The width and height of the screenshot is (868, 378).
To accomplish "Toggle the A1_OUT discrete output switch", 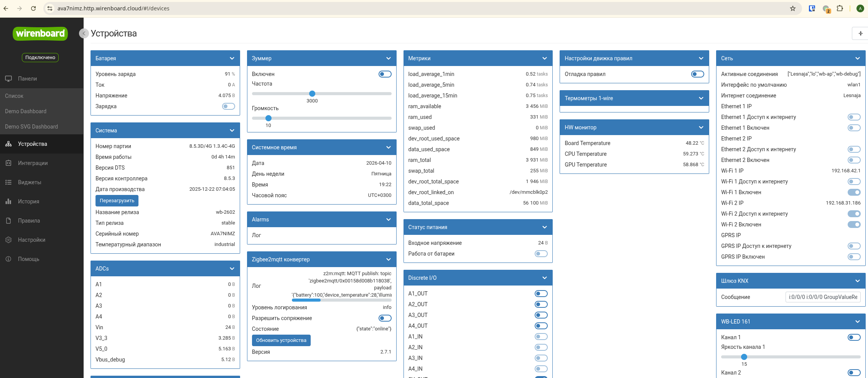I will point(541,294).
